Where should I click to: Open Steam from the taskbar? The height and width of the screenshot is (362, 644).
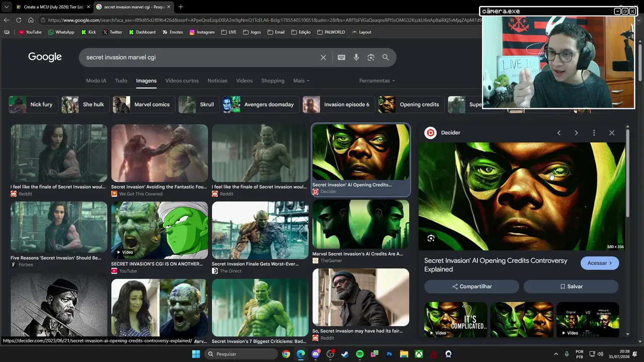tap(345, 354)
